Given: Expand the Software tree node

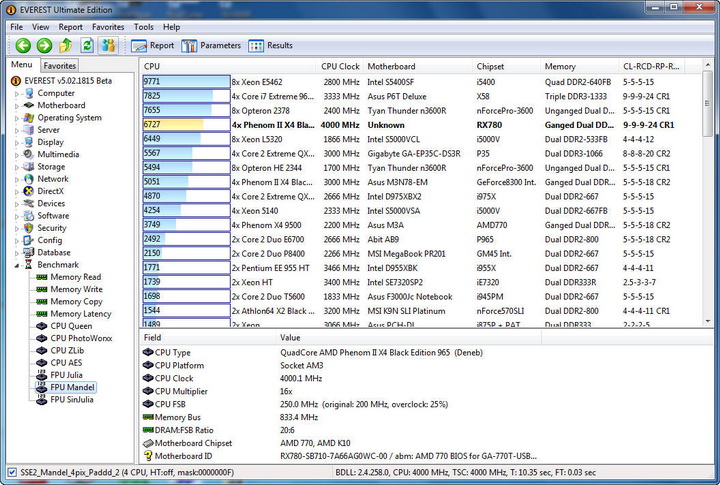Looking at the screenshot, I should [x=17, y=216].
